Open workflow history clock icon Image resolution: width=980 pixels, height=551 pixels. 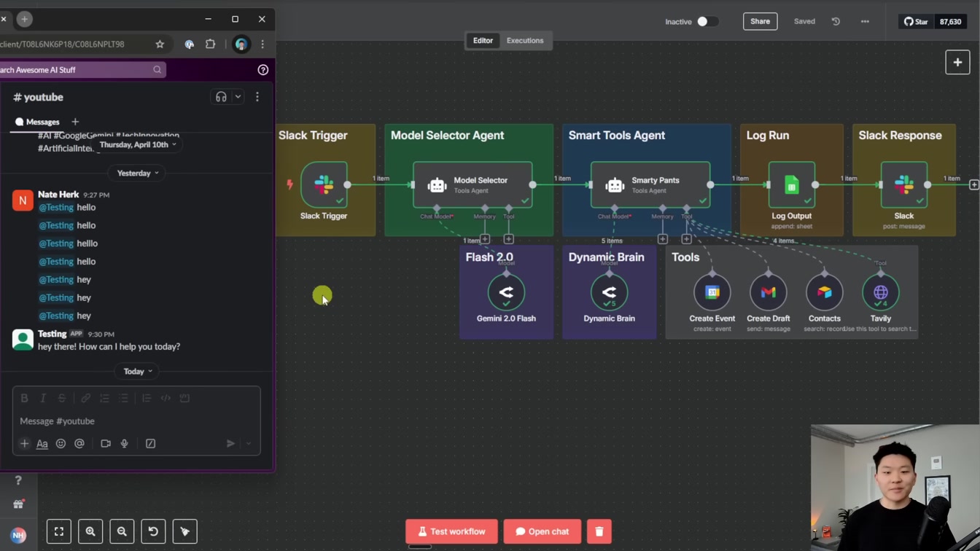tap(836, 22)
